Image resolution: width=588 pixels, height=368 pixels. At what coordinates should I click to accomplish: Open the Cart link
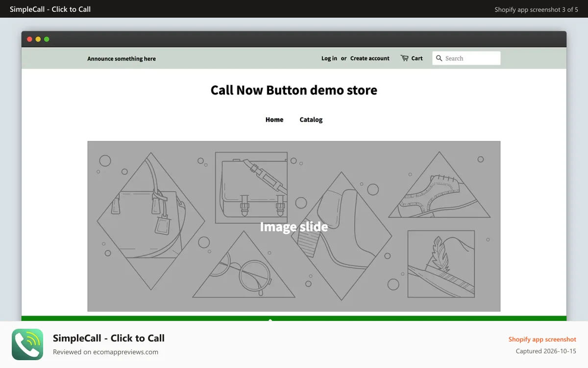pyautogui.click(x=417, y=58)
